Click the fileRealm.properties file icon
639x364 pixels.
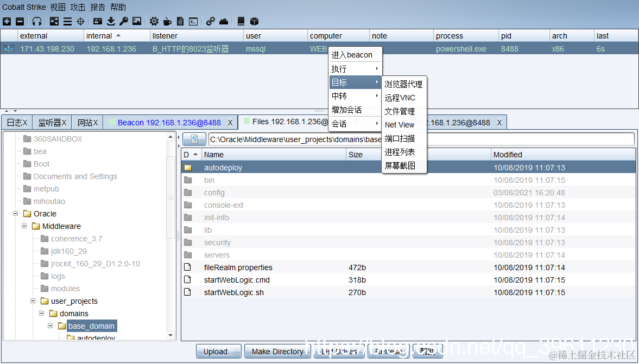coord(187,267)
